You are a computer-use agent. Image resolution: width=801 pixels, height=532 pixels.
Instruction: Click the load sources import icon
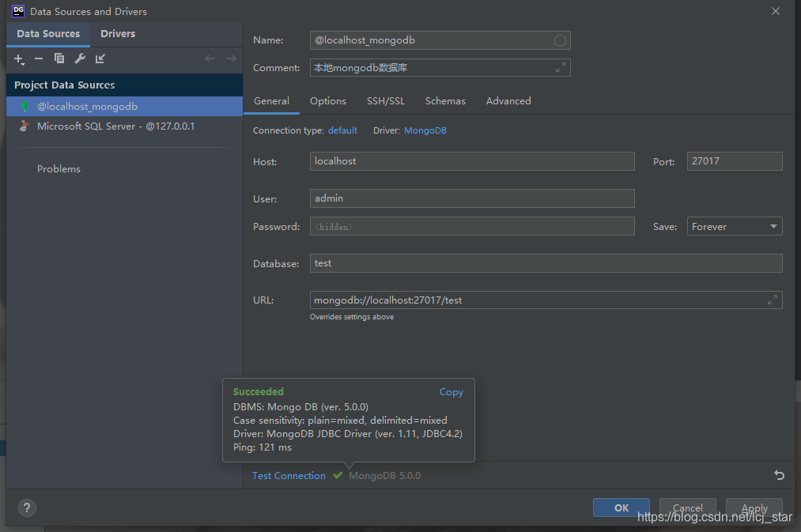100,58
